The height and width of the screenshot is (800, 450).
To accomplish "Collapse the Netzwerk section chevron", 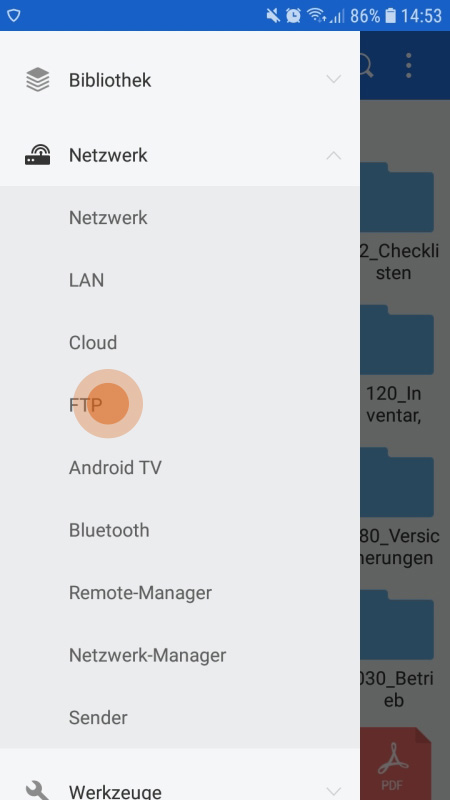I will point(334,155).
